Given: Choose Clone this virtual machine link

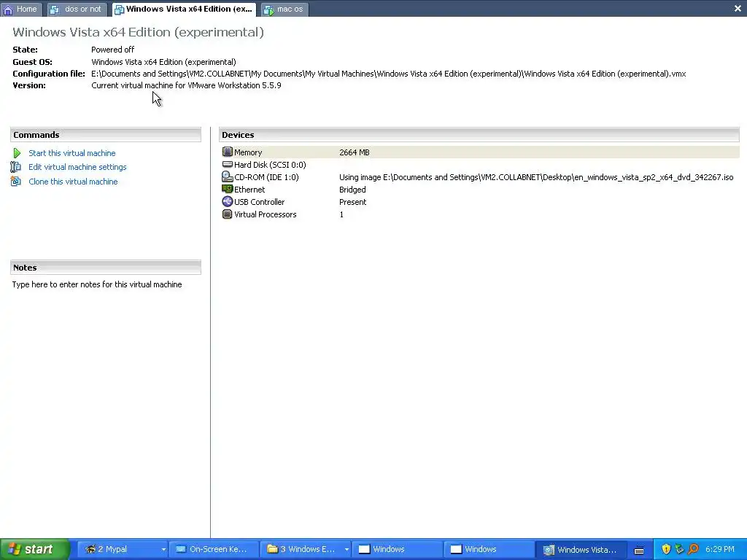Looking at the screenshot, I should point(73,182).
